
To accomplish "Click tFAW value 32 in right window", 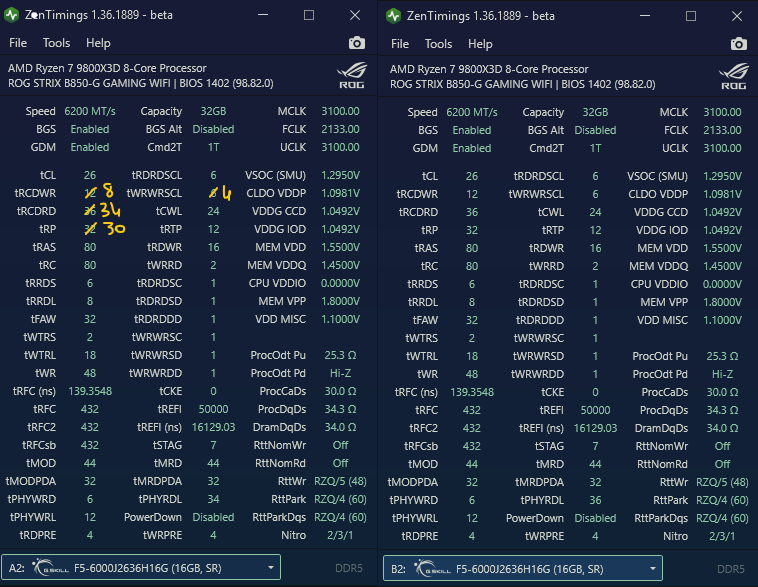I will click(x=472, y=320).
